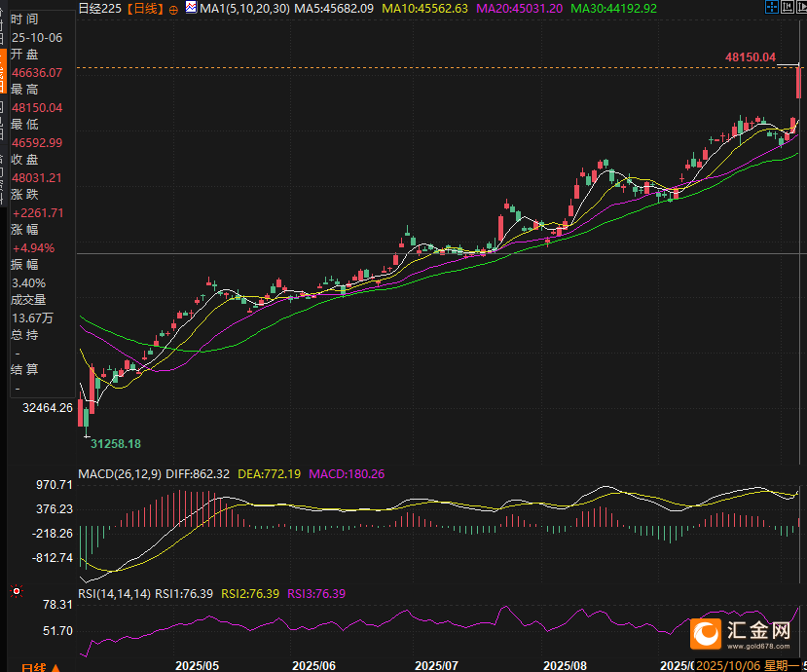Click the 日经225 symbol name
This screenshot has height=672, width=807.
102,9
